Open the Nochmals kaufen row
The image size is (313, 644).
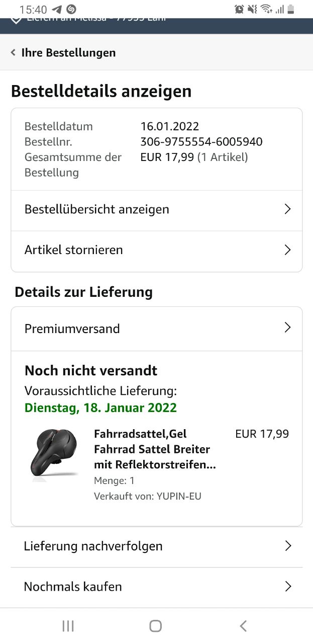pos(156,587)
